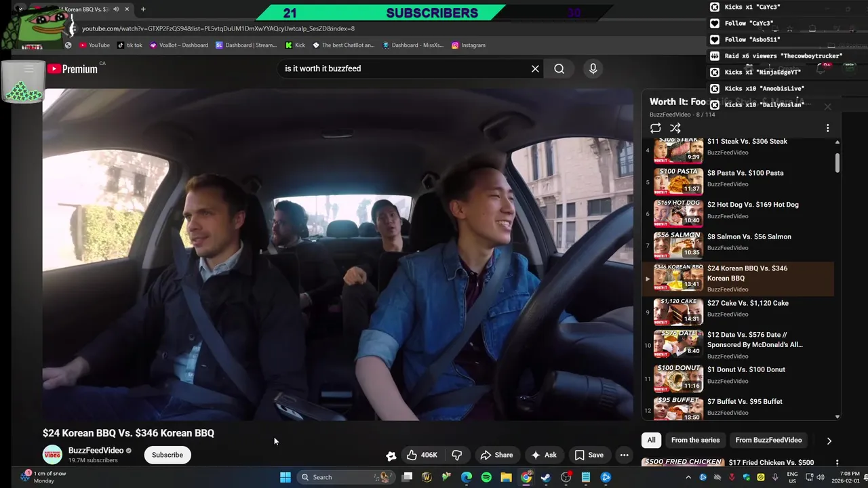This screenshot has width=868, height=488.
Task: Open 'Dashboard - MissXs...' bookmark
Action: pyautogui.click(x=413, y=45)
